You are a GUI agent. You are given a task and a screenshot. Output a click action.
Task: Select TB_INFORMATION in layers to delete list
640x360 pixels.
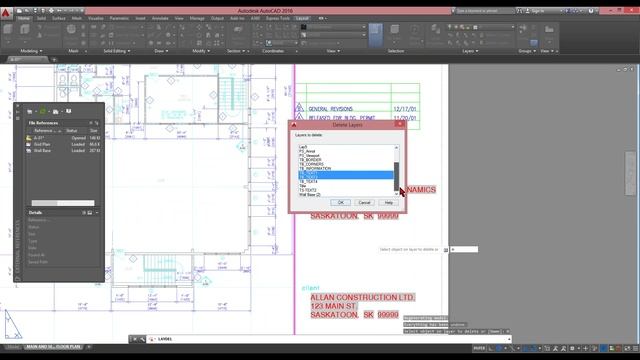315,169
